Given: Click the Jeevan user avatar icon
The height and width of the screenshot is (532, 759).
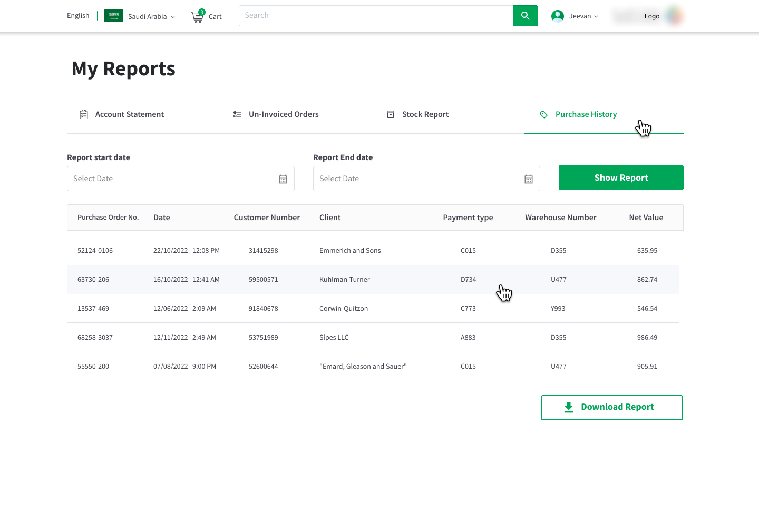Looking at the screenshot, I should 557,16.
